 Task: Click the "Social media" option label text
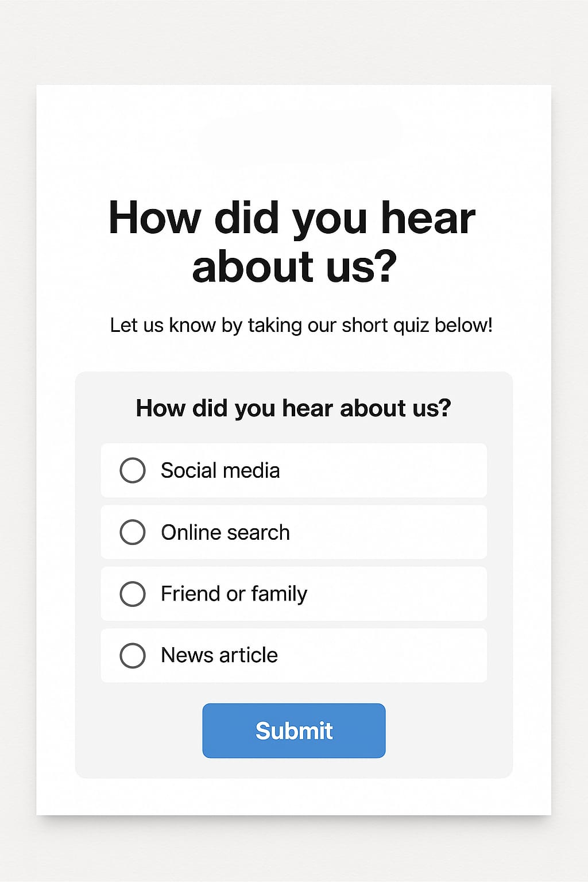220,471
